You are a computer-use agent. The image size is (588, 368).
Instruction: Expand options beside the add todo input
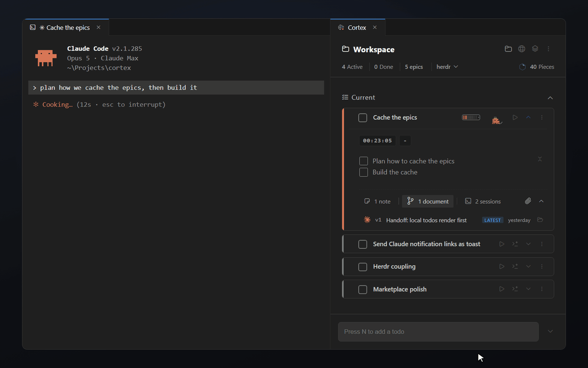550,332
